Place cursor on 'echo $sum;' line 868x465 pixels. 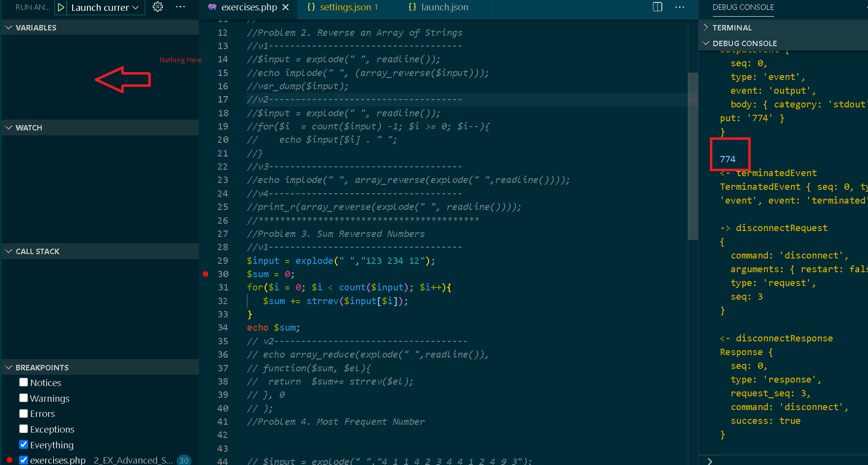click(273, 327)
